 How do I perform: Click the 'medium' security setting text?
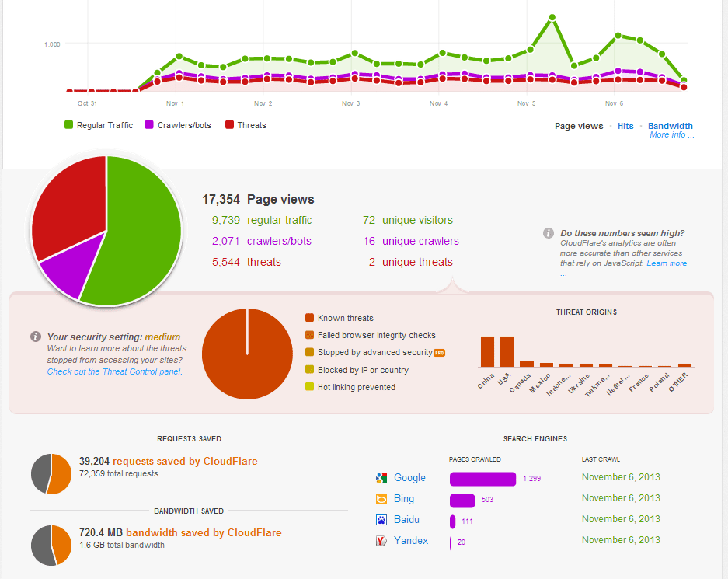tap(162, 337)
